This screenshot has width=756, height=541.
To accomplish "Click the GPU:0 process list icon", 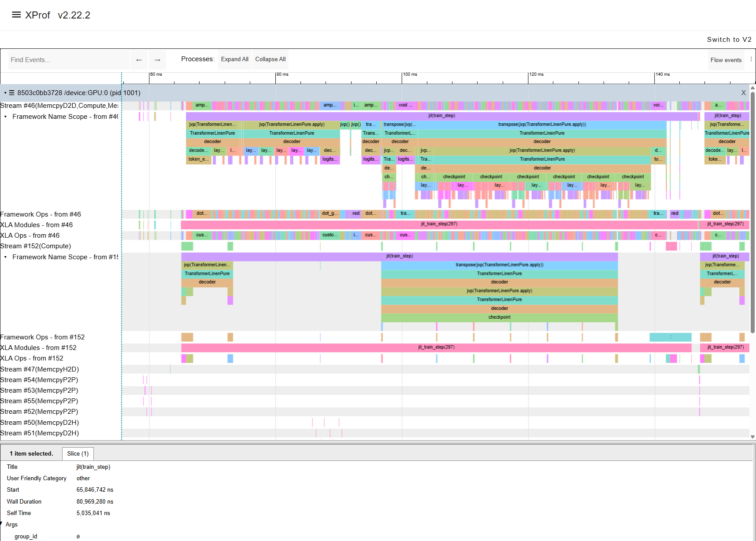I will pyautogui.click(x=12, y=93).
